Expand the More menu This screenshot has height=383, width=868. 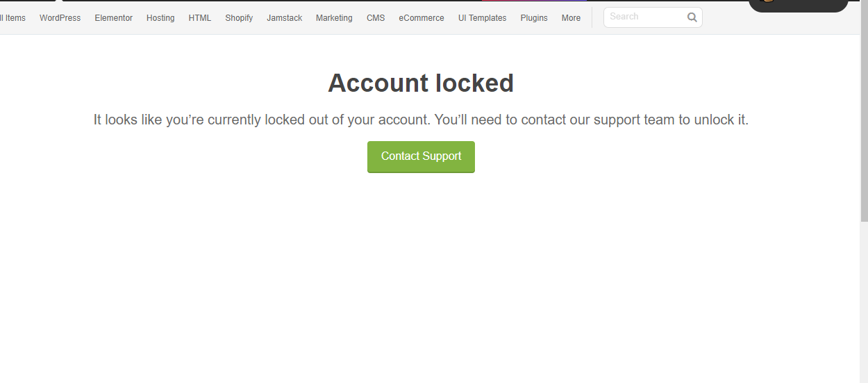pyautogui.click(x=571, y=18)
